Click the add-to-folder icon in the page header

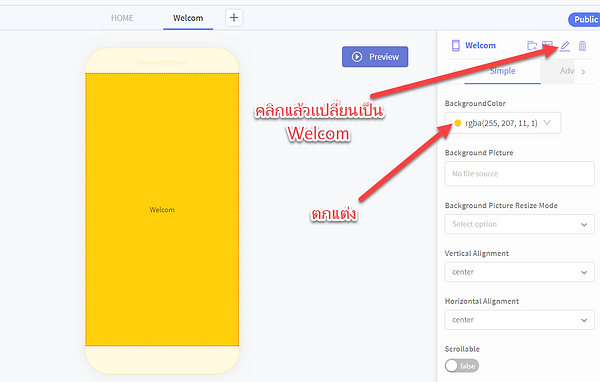[x=532, y=46]
